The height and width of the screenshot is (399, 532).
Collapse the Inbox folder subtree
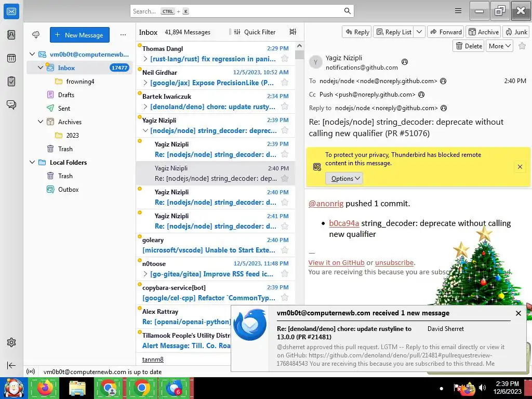coord(41,68)
